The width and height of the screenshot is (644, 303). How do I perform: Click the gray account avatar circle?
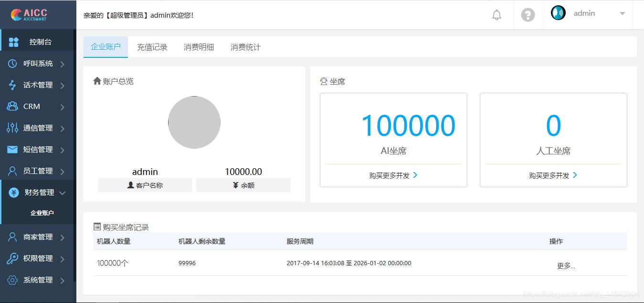pyautogui.click(x=194, y=122)
